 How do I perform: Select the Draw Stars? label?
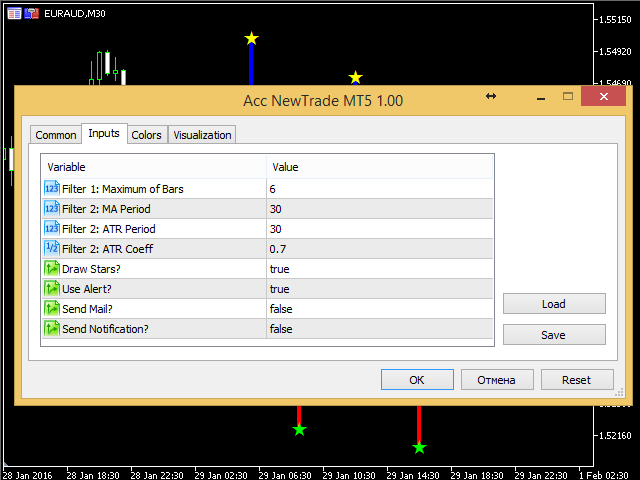point(91,269)
